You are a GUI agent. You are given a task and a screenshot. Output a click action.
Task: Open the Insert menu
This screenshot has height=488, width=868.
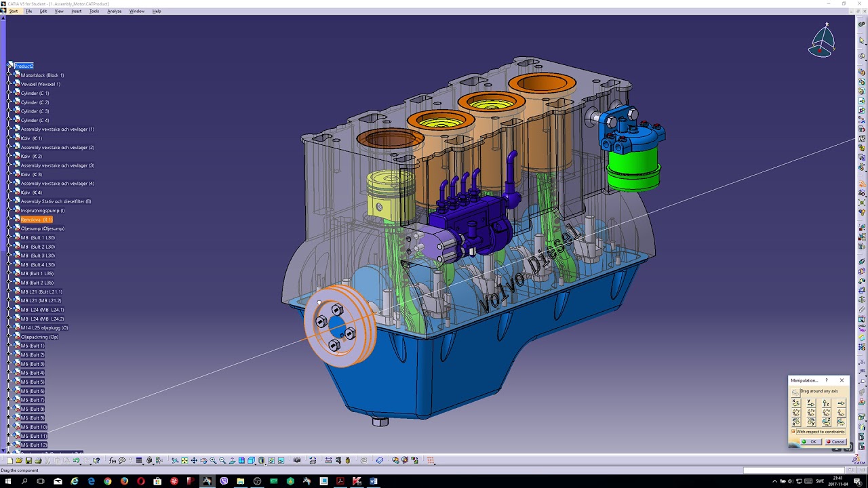click(x=76, y=11)
